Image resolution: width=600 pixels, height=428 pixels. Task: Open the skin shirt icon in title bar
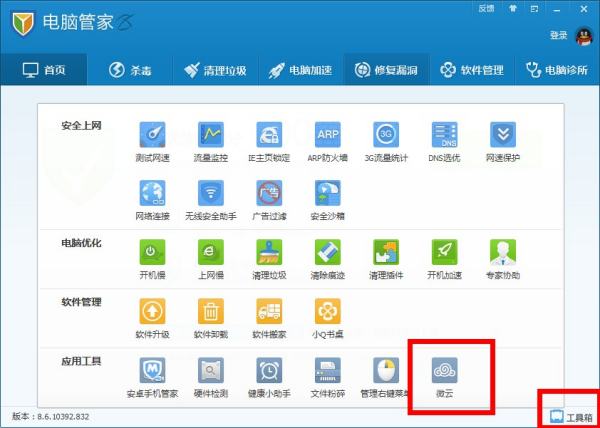513,9
